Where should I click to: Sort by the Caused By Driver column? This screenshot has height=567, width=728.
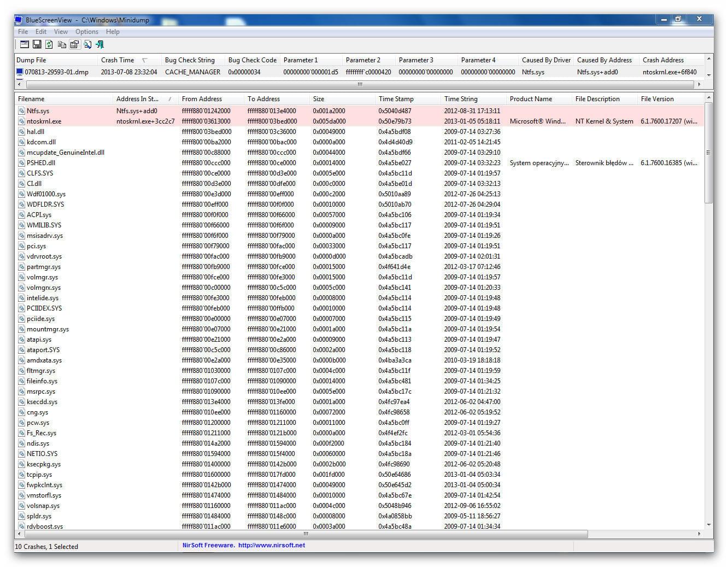click(x=546, y=60)
